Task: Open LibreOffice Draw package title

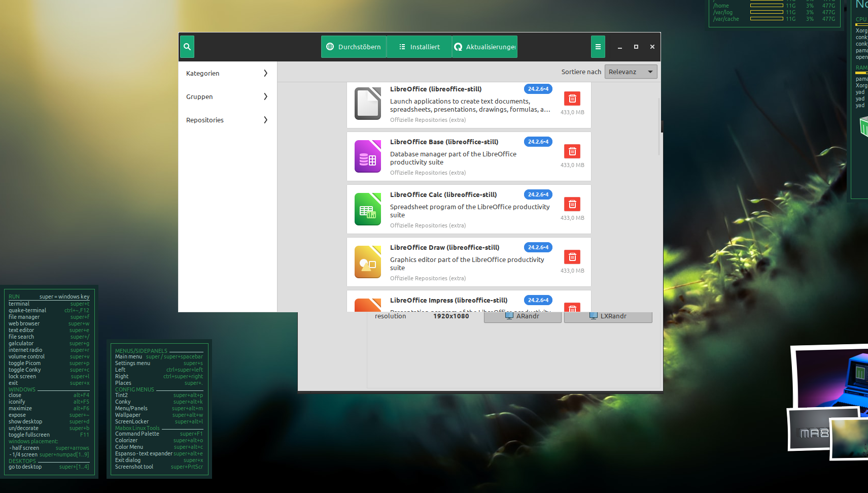Action: [444, 247]
